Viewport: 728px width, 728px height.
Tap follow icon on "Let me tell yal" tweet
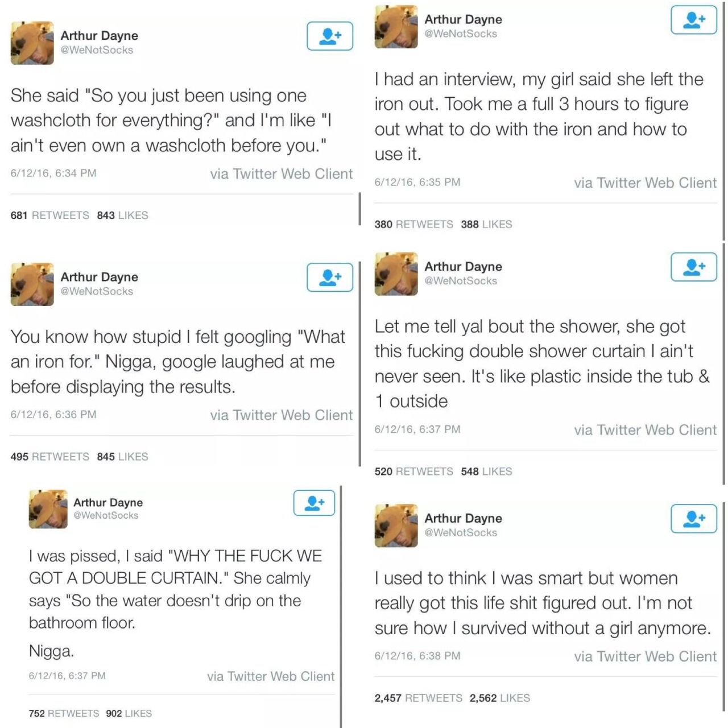(x=694, y=267)
